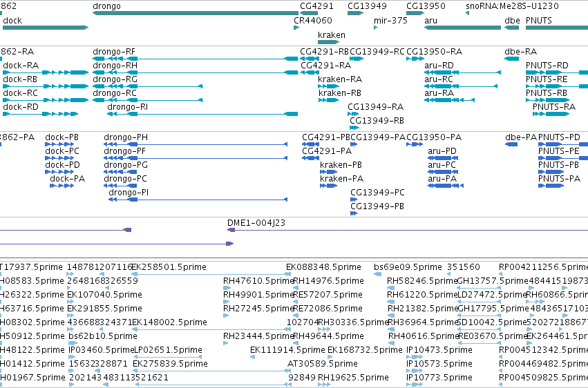Select the CG13950 gene label
Viewport: 588px width, 388px height.
click(x=426, y=6)
